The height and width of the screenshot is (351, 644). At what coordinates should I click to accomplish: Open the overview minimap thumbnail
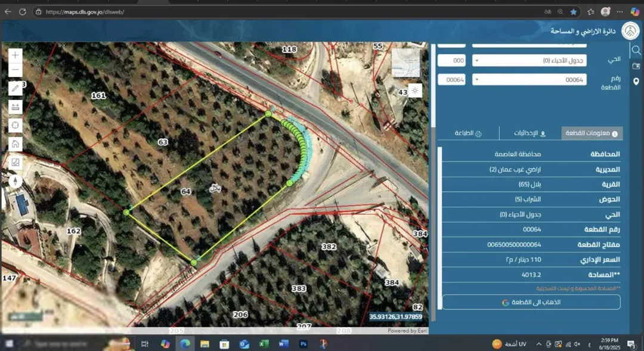click(x=406, y=63)
